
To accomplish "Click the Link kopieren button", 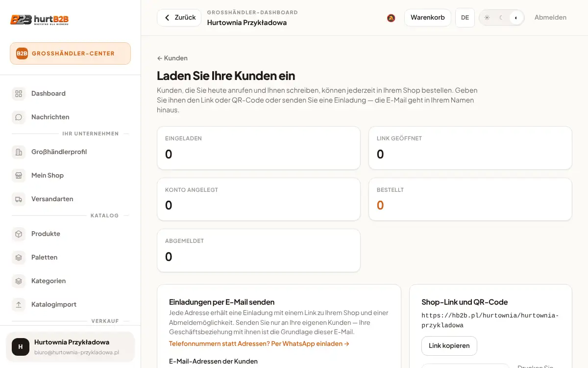I will [x=449, y=346].
